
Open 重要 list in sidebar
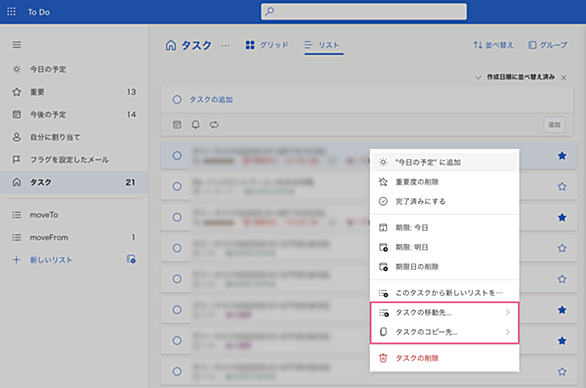(74, 92)
